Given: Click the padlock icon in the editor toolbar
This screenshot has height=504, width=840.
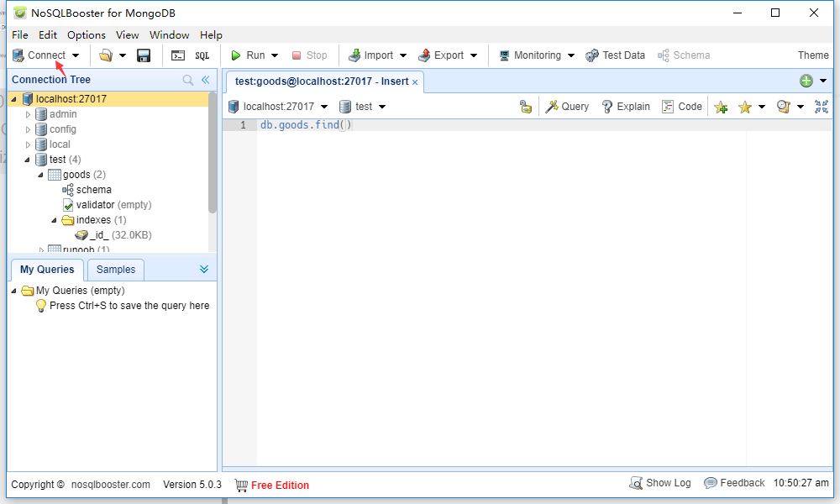Looking at the screenshot, I should [525, 106].
